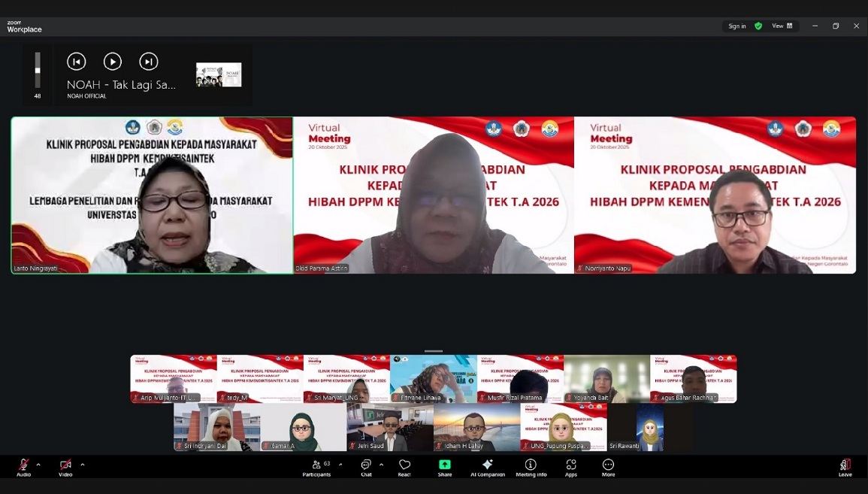
Task: Open the Participants panel
Action: [x=316, y=467]
